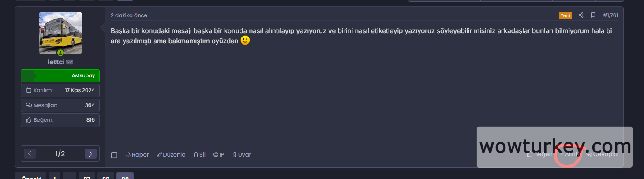Tick the post selection checkbox

114,155
